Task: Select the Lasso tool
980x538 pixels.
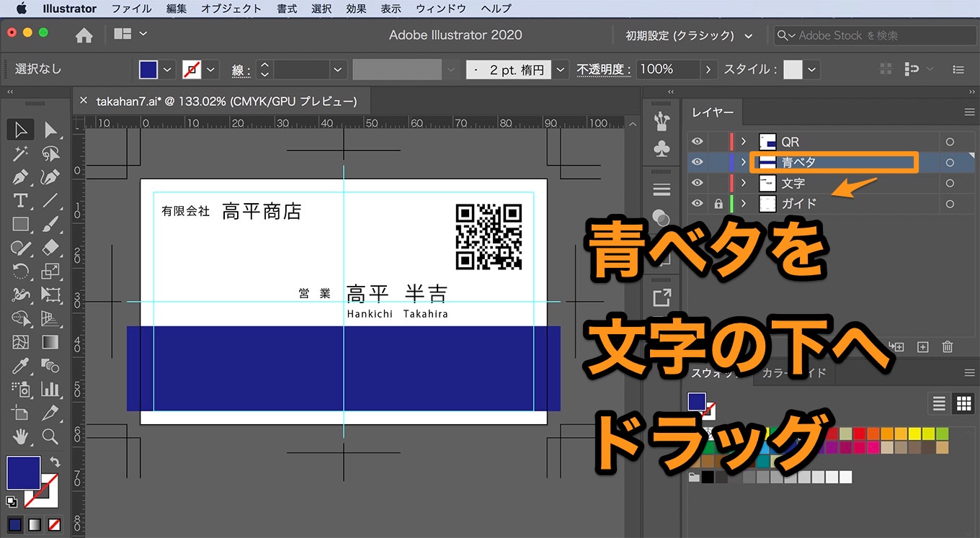Action: pos(50,153)
